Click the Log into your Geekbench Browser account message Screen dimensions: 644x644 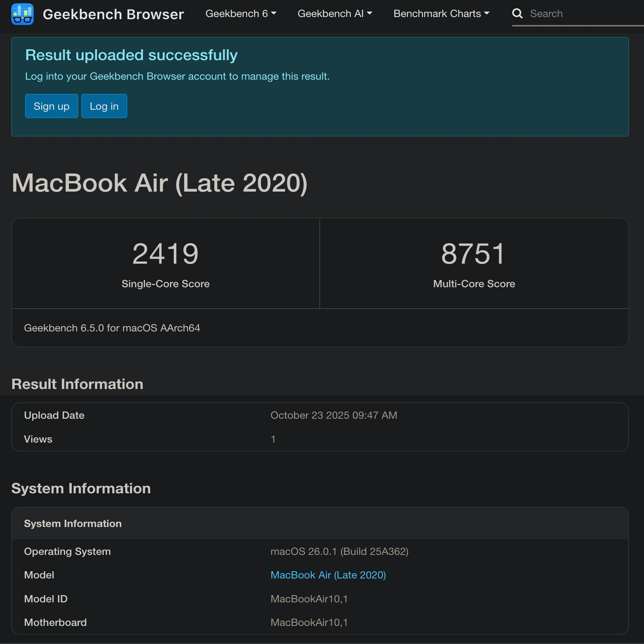(177, 76)
